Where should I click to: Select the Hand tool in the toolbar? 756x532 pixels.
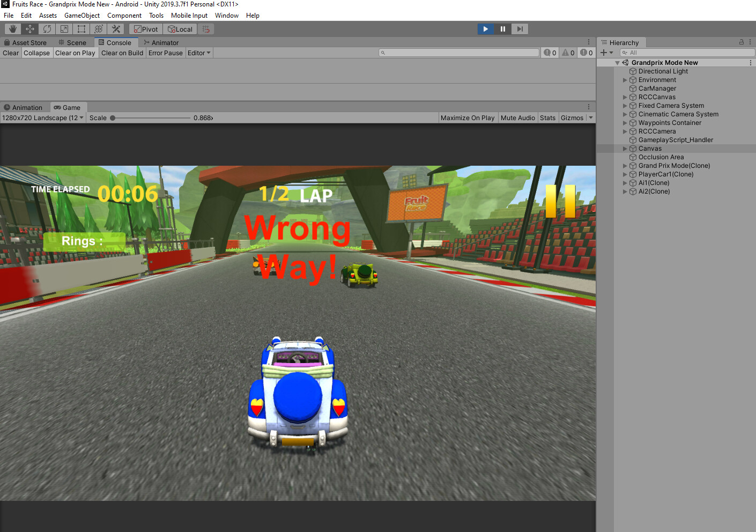12,29
